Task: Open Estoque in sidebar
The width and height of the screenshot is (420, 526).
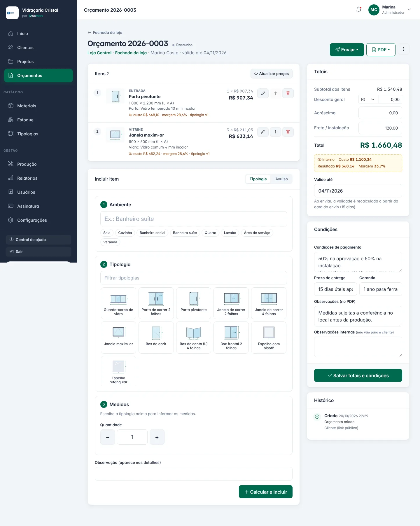Action: [38, 120]
